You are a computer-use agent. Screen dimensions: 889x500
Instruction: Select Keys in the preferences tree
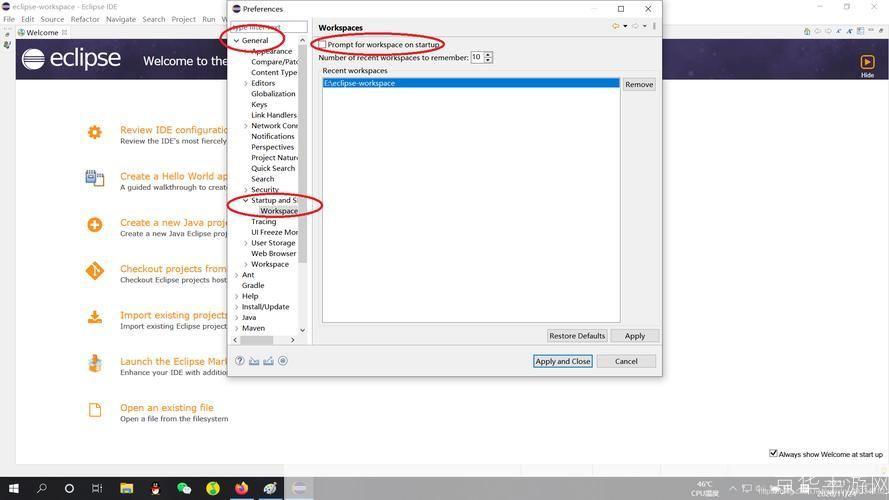pyautogui.click(x=259, y=104)
